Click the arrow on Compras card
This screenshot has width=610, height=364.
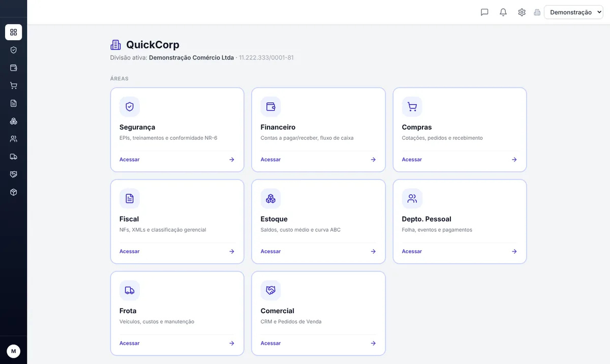pos(514,160)
